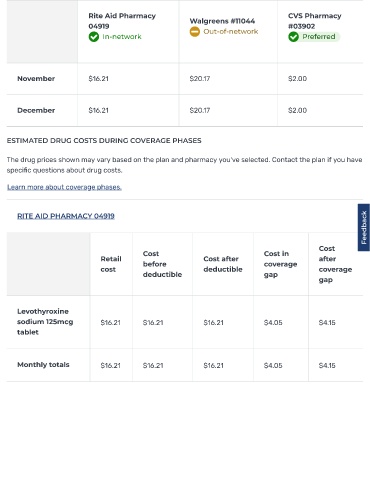Image resolution: width=370 pixels, height=480 pixels.
Task: Click the Cost in coverage gap header
Action: tap(280, 264)
